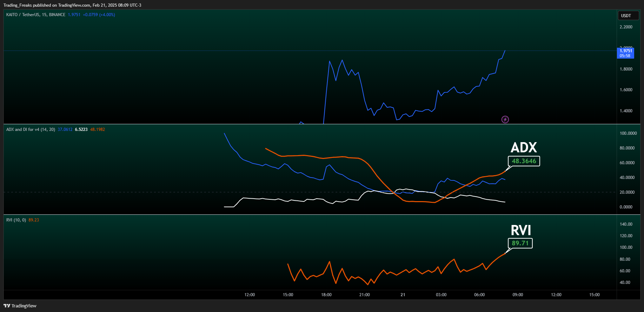The height and width of the screenshot is (312, 644).
Task: Click the 0.0000 ADX axis label
Action: tap(626, 207)
